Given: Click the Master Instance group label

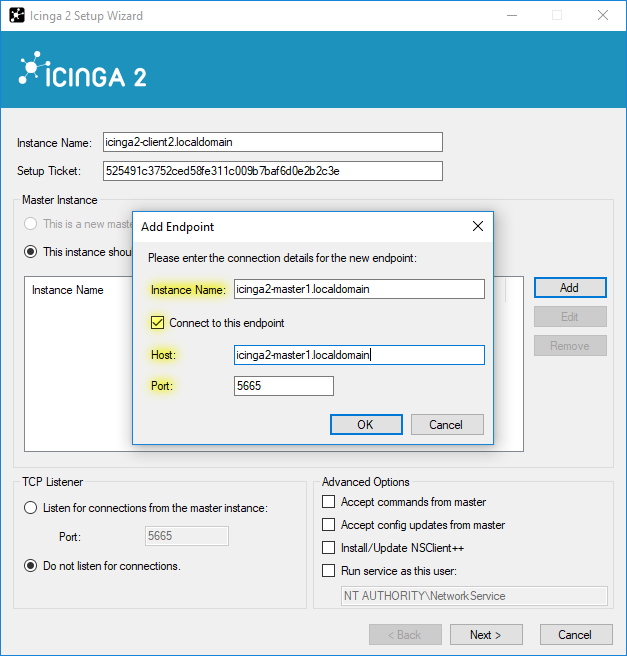Looking at the screenshot, I should (60, 200).
